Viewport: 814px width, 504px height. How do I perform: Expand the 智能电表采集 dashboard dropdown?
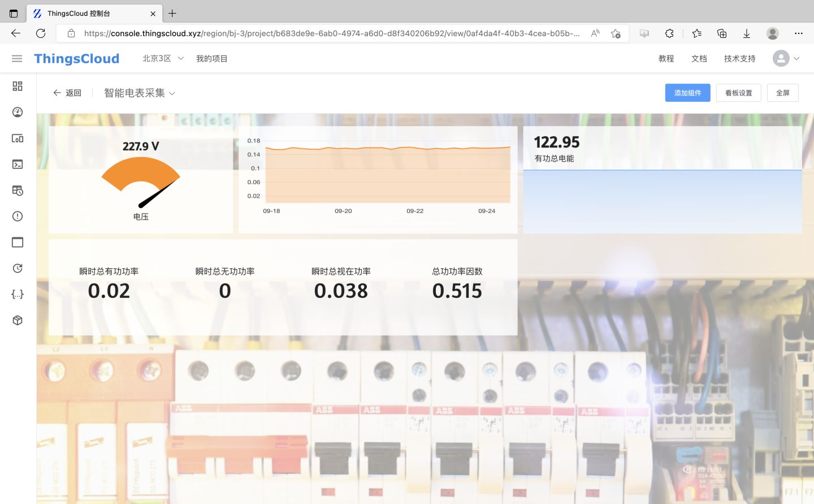(139, 93)
